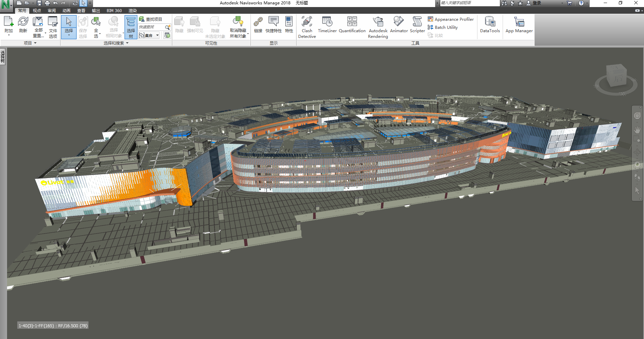Switch to the 审阅 (Review) ribbon tab
The height and width of the screenshot is (339, 644).
coord(52,11)
